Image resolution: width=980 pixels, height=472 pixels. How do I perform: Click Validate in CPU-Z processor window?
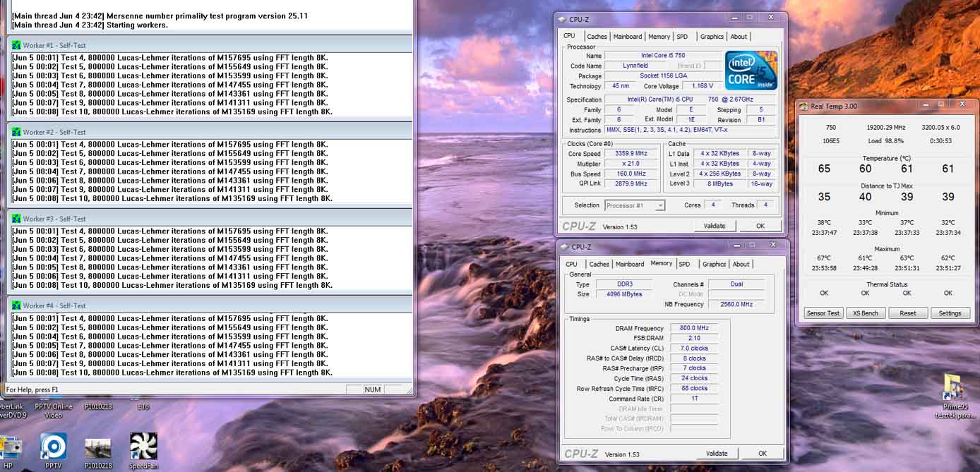(x=715, y=226)
